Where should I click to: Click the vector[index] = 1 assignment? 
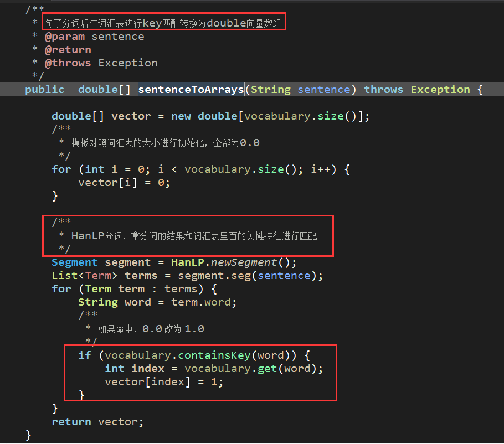(x=163, y=382)
